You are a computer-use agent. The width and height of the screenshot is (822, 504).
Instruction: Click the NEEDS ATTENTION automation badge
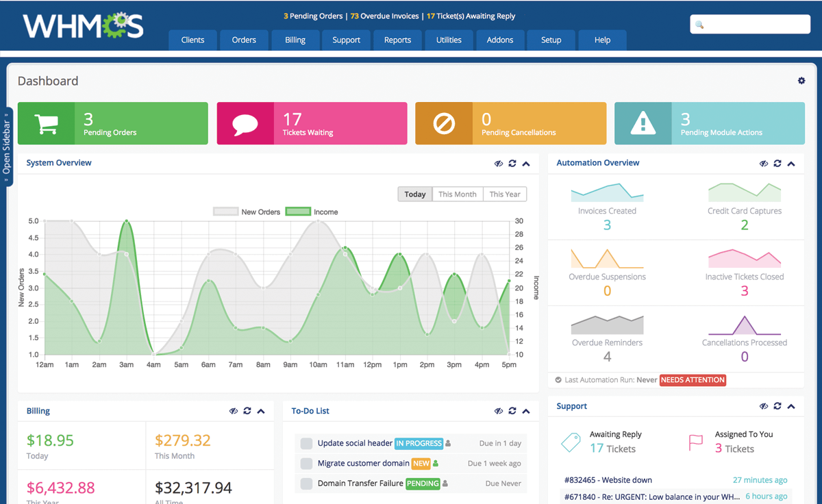[x=693, y=380]
